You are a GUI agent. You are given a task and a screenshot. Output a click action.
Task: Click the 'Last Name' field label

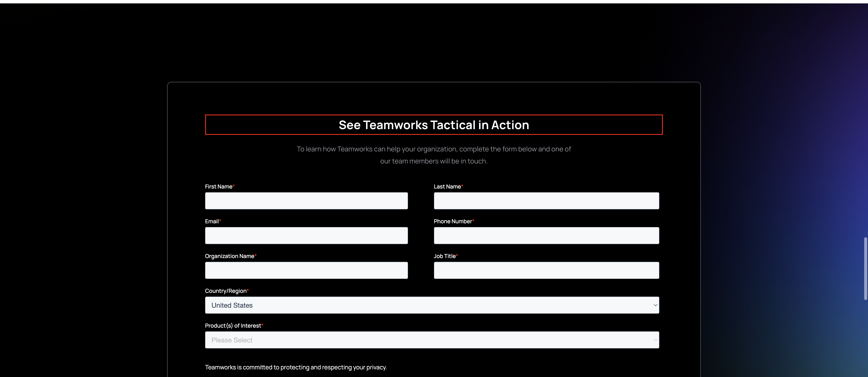coord(447,186)
